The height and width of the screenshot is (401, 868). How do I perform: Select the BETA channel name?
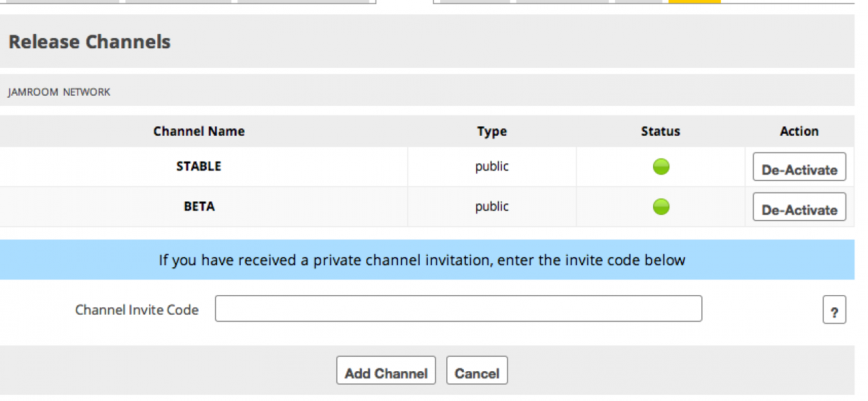pyautogui.click(x=199, y=206)
